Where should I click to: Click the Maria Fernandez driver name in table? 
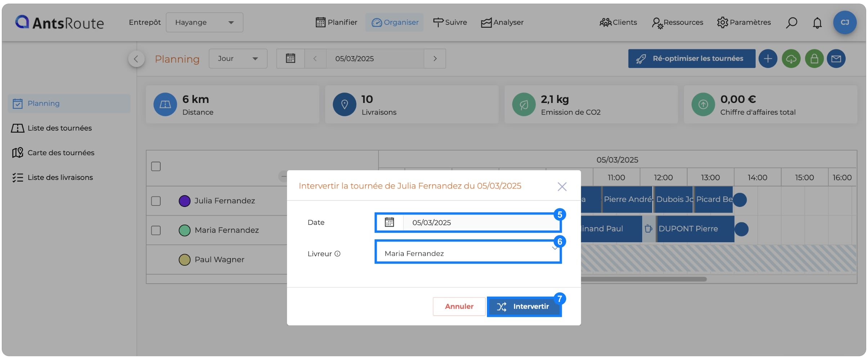tap(227, 230)
